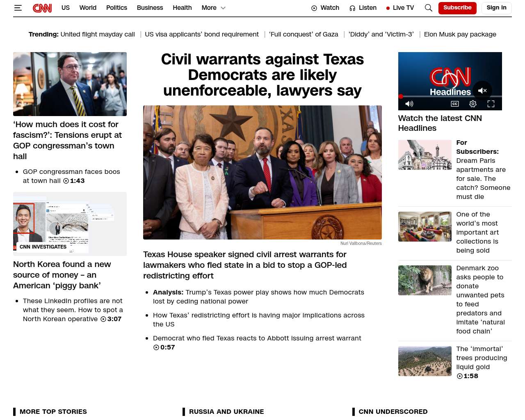Read Analysis: Trump's Texas power play
This screenshot has height=420, width=525.
click(258, 297)
